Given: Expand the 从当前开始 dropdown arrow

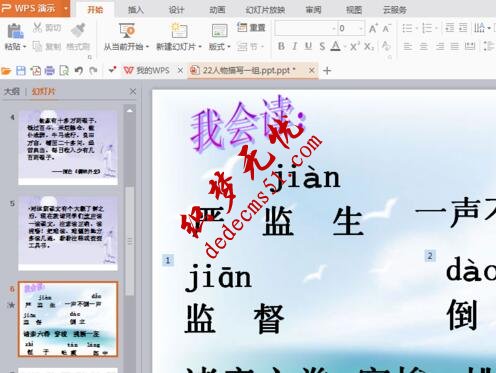Looking at the screenshot, I should pyautogui.click(x=147, y=47).
